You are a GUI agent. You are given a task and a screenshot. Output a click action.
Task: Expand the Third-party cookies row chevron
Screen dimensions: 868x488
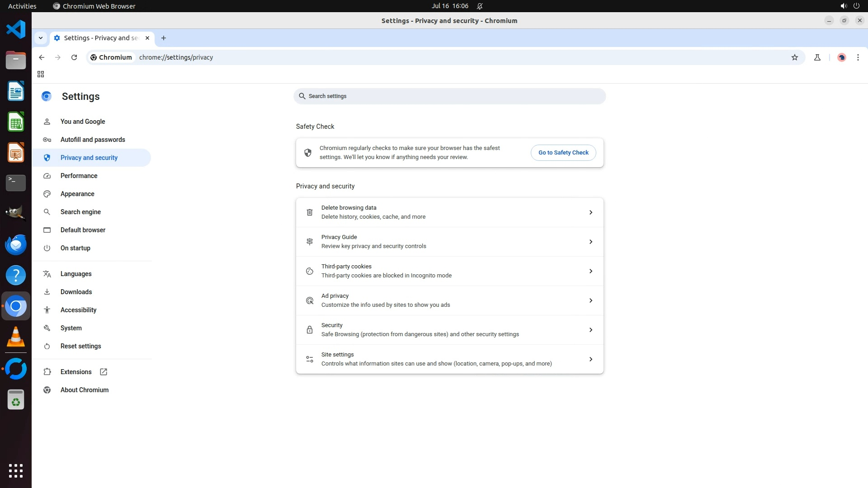[590, 271]
